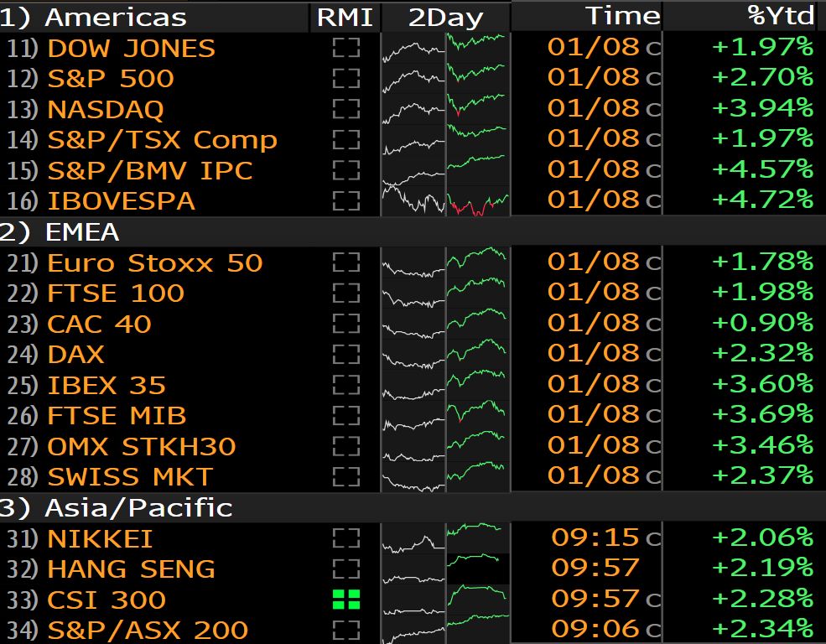This screenshot has width=826, height=644.
Task: Sort by the RMI column header
Action: point(345,18)
